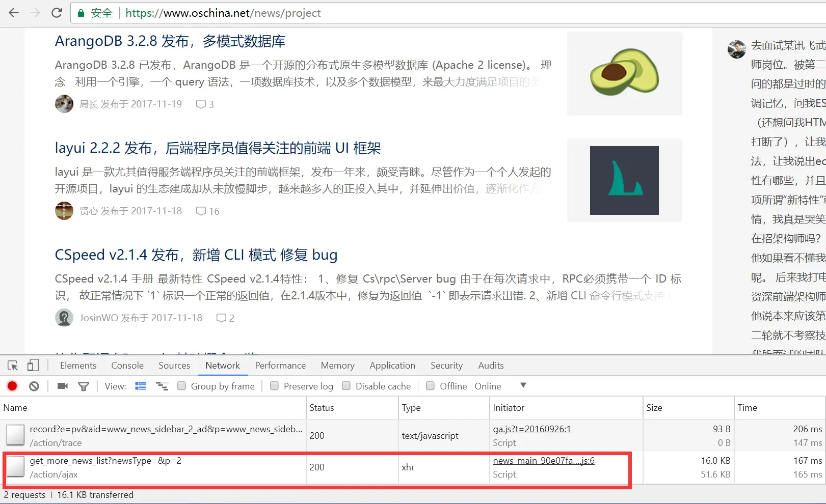826x504 pixels.
Task: Switch to large request rows view
Action: pos(141,386)
